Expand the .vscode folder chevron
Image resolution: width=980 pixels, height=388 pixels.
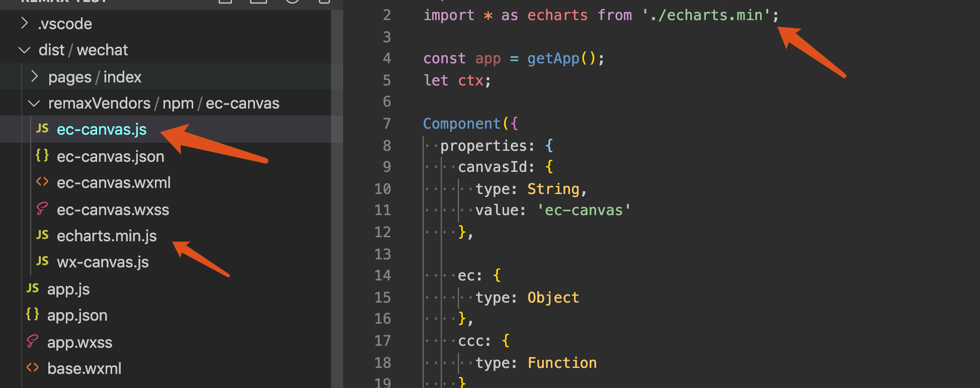24,23
